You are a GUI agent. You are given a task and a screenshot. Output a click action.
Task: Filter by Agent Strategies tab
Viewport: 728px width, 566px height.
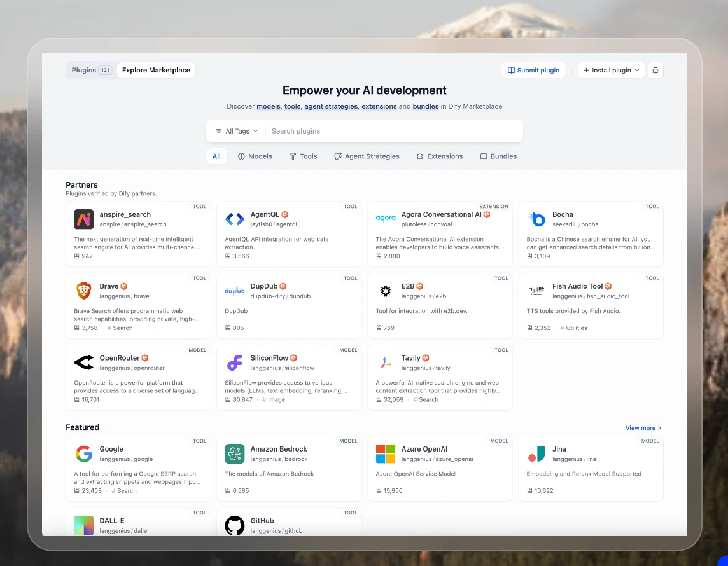(367, 156)
